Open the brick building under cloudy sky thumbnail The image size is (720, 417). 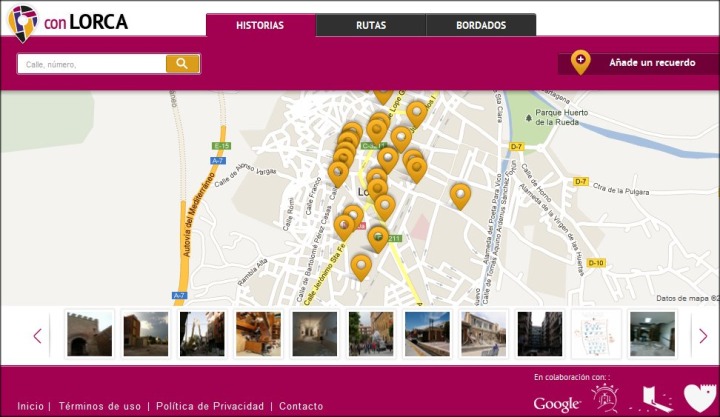point(146,334)
